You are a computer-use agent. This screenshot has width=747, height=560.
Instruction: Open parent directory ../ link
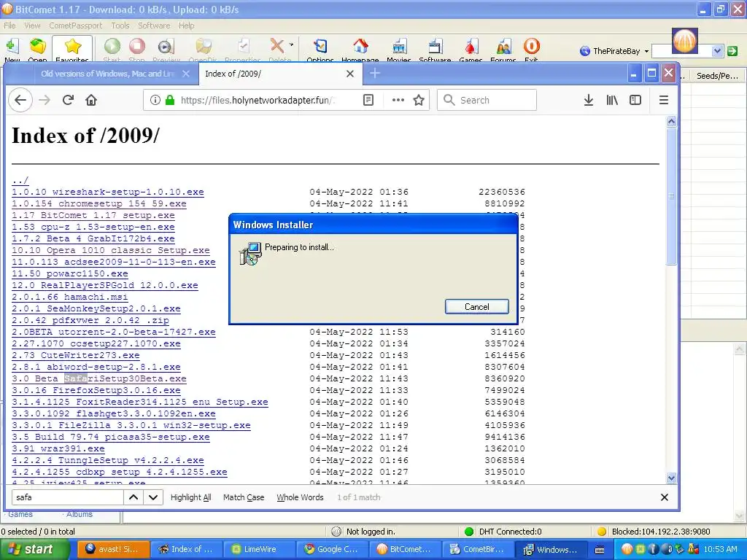(x=20, y=181)
